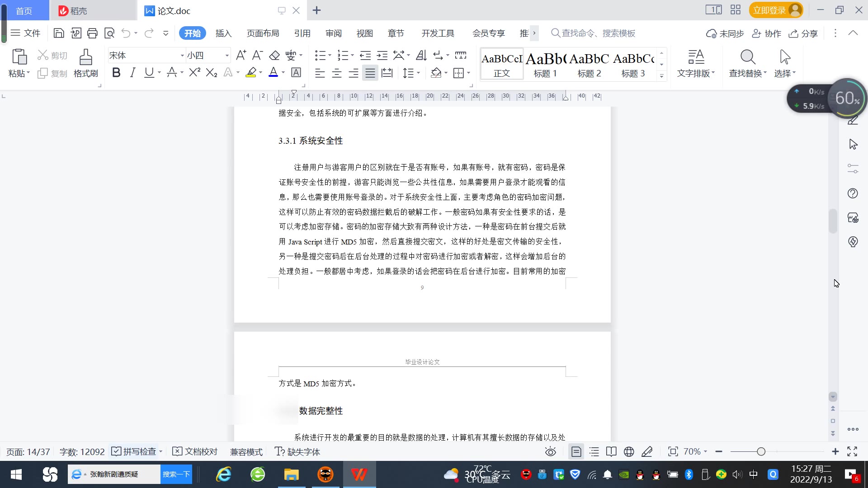Screen dimensions: 868x488
Task: Click the print icon in quick access toolbar
Action: [x=92, y=33]
